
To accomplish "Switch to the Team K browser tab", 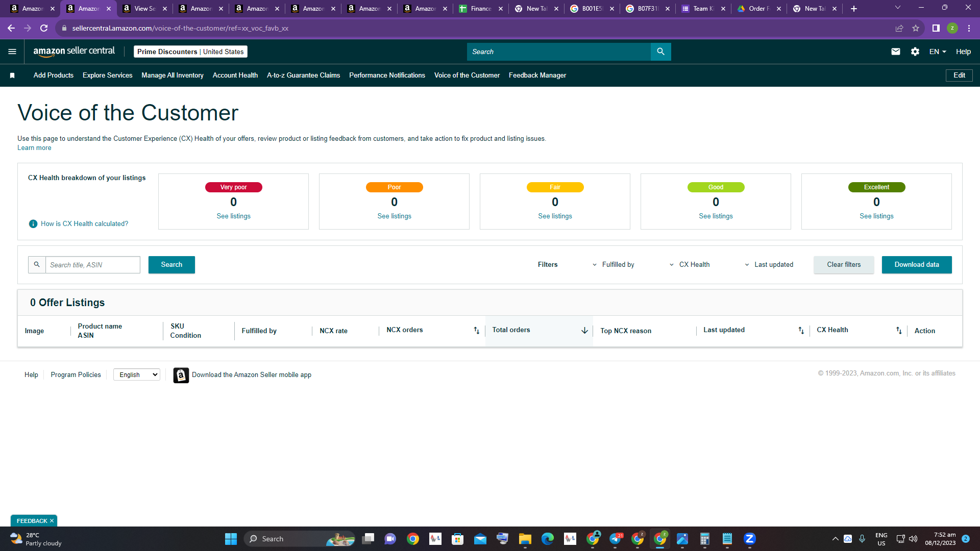I will coord(703,9).
